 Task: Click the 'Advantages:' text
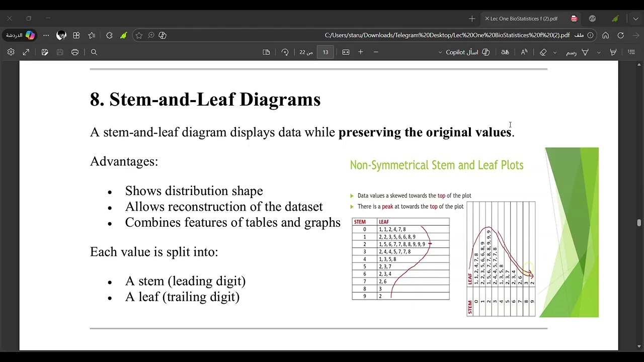[x=124, y=161]
